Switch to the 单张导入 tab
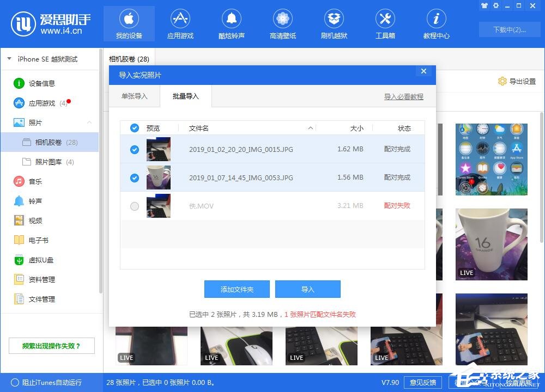545x392 pixels. 134,96
